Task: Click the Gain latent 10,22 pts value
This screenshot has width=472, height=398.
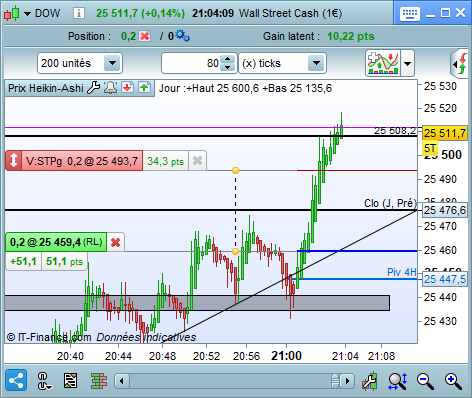Action: coord(351,36)
